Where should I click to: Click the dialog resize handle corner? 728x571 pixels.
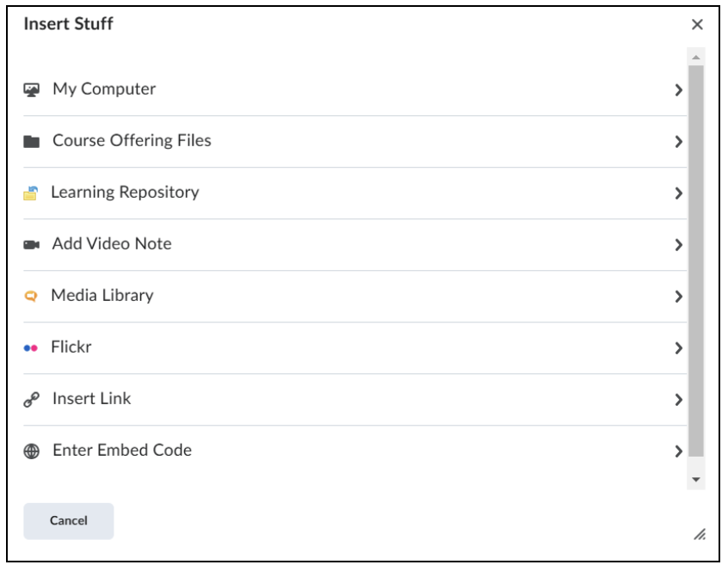tap(700, 535)
